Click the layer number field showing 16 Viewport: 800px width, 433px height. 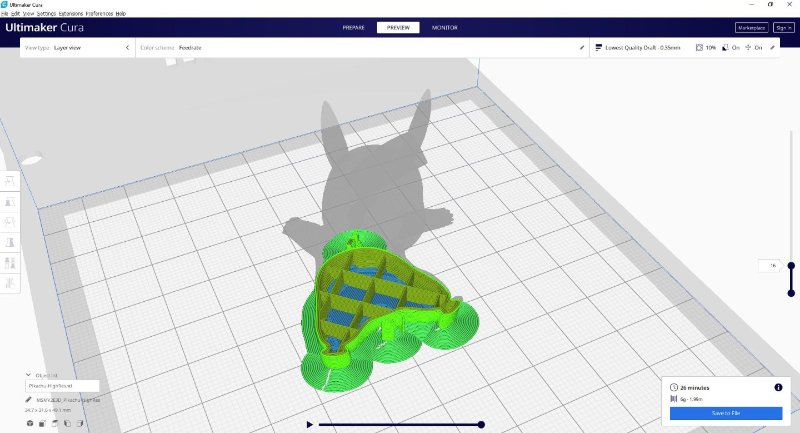coord(769,266)
